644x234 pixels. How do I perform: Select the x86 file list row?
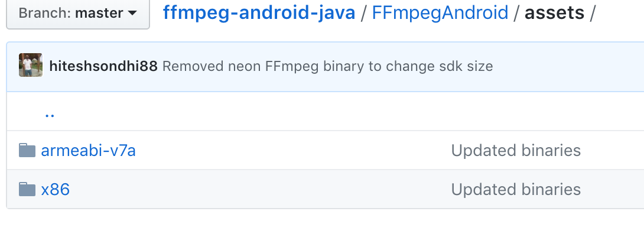coord(326,189)
